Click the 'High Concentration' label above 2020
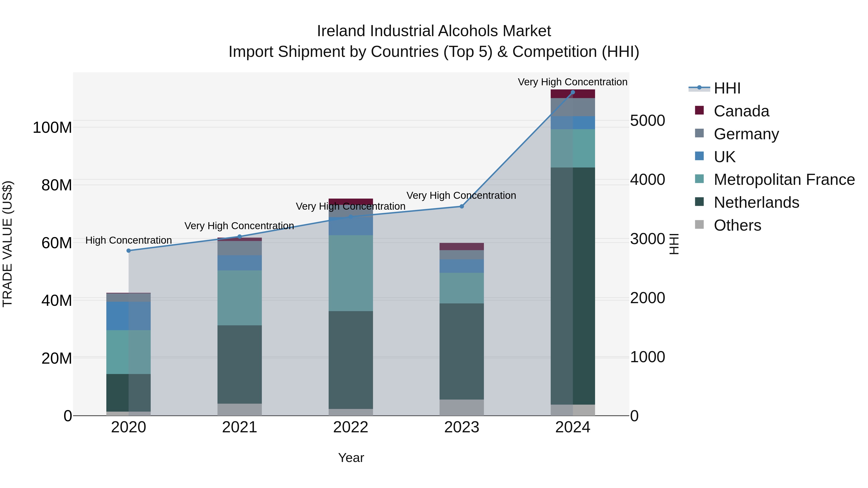 tap(128, 240)
